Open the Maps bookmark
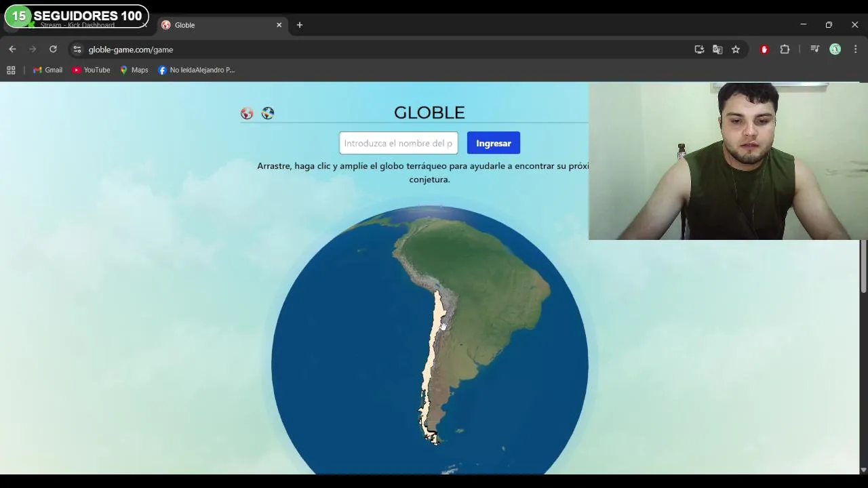The height and width of the screenshot is (488, 868). point(134,70)
